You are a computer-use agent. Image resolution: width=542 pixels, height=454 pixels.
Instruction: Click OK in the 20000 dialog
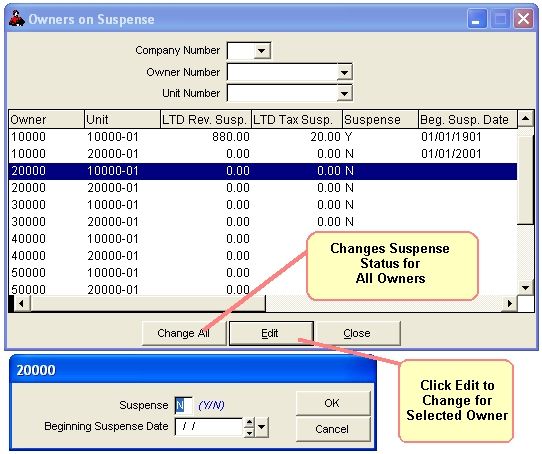pyautogui.click(x=333, y=403)
